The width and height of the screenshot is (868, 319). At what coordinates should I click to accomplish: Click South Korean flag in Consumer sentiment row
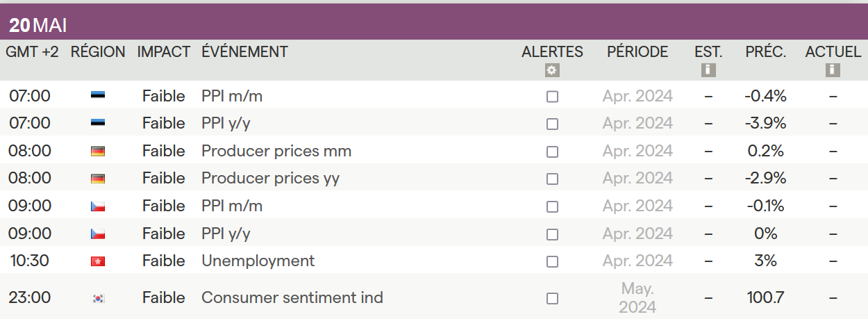tap(98, 298)
